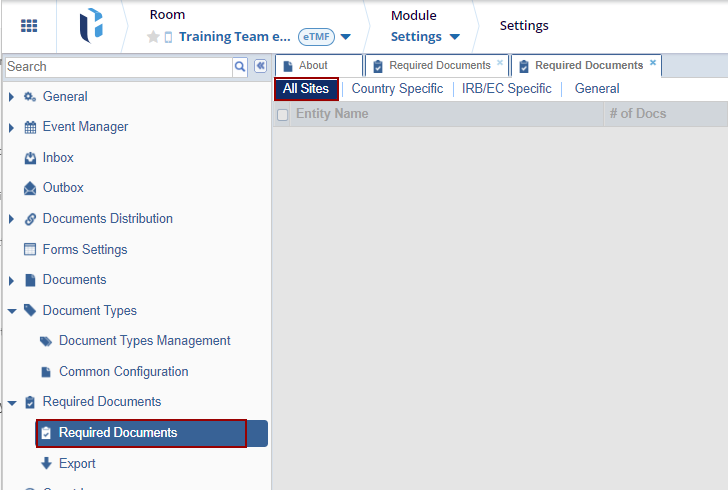Open the app launcher grid icon
The height and width of the screenshot is (490, 728).
tap(29, 26)
